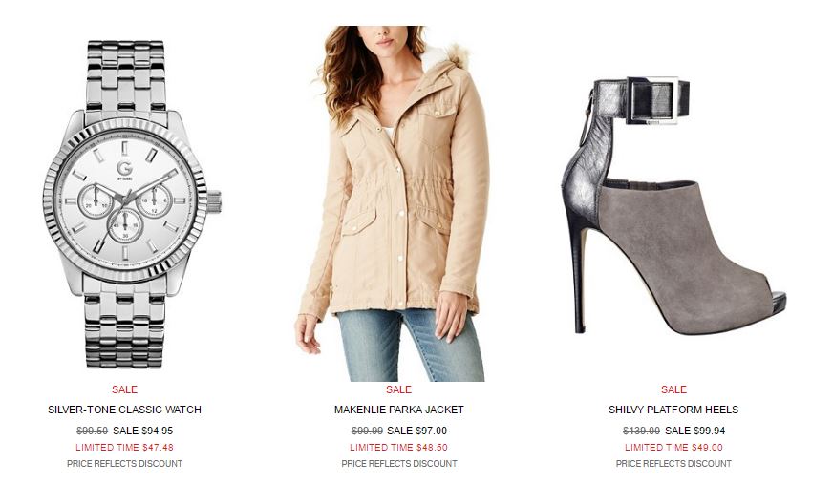833x504 pixels.
Task: Click the Silver-Tone Classic Watch title
Action: (124, 409)
